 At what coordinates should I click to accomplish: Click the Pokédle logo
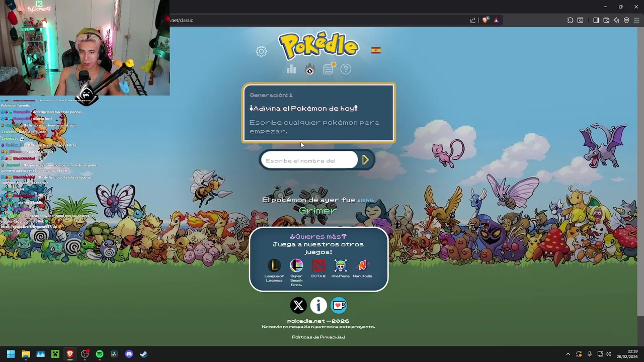click(318, 46)
